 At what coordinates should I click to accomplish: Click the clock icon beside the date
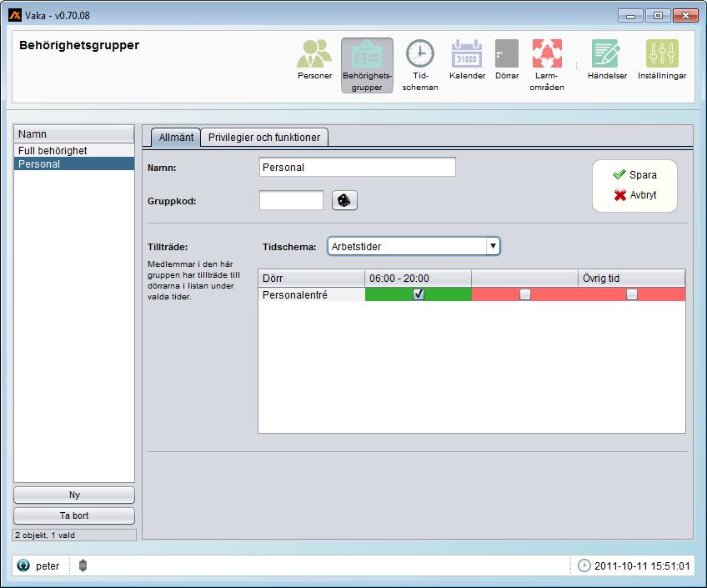584,565
